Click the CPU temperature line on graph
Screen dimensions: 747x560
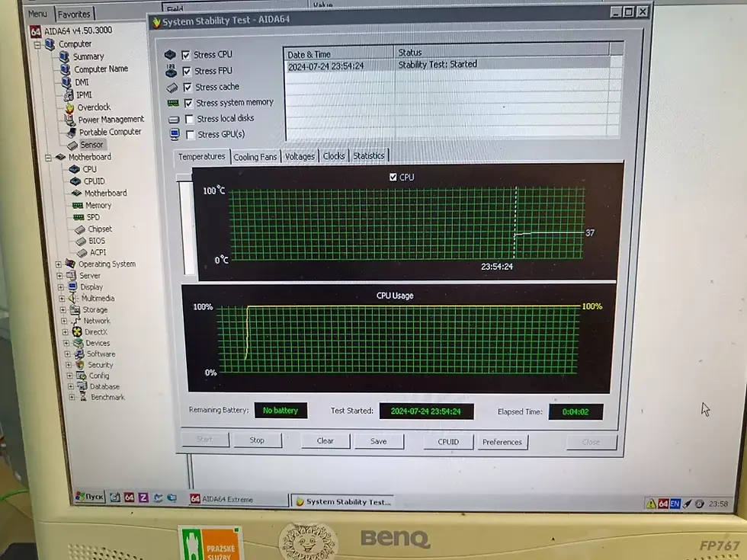[550, 233]
